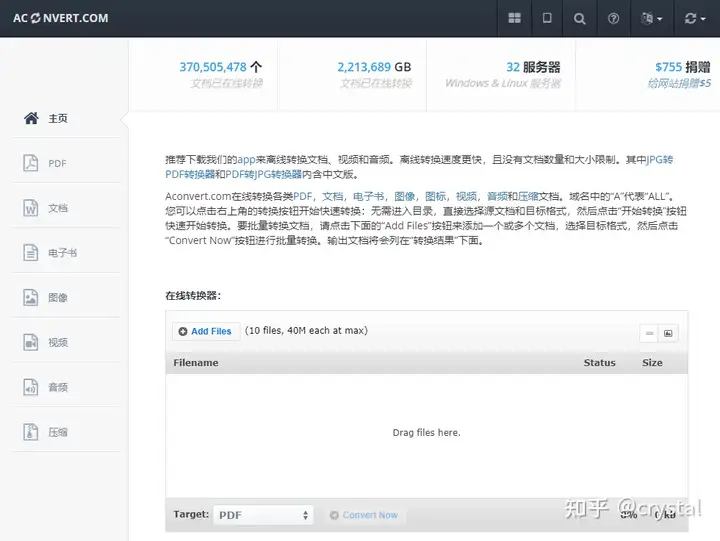This screenshot has width=720, height=541.
Task: Follow the 图像 link in description
Action: pyautogui.click(x=405, y=197)
